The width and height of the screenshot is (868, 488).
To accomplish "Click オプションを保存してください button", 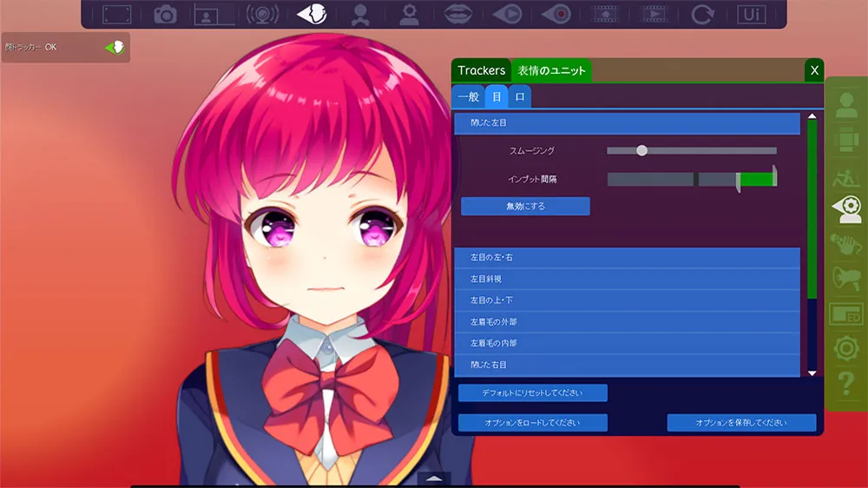I will [x=741, y=423].
